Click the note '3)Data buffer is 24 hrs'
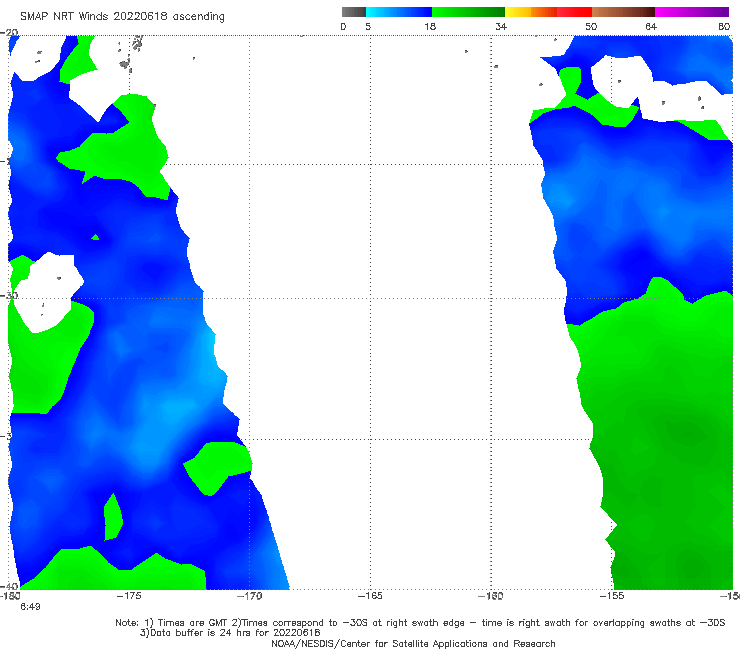Image resolution: width=740 pixels, height=650 pixels. (230, 633)
